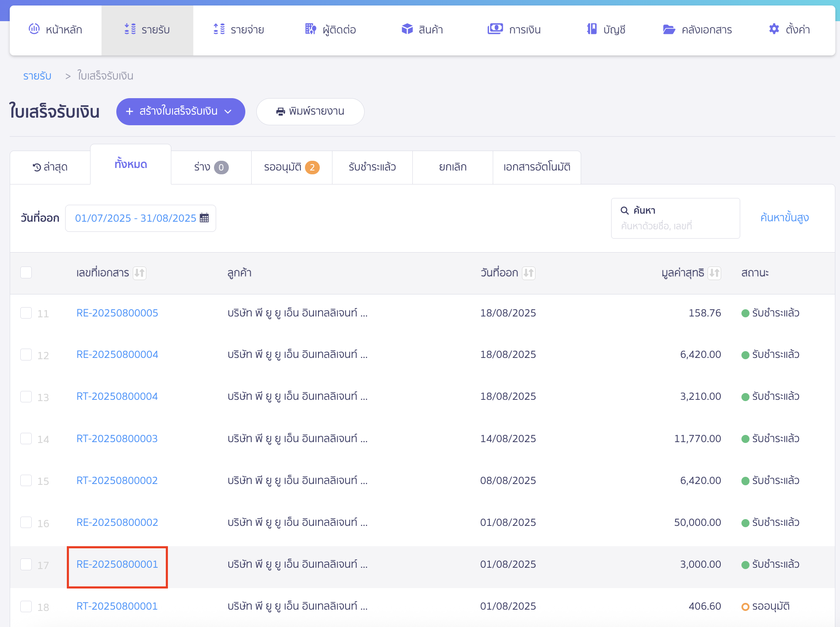Viewport: 840px width, 627px height.
Task: Open the finance money icon
Action: (495, 29)
